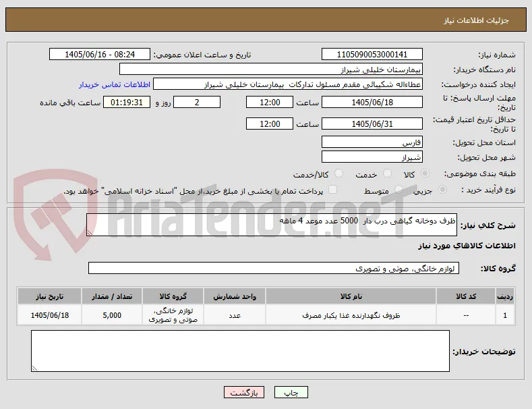Select the جزیی purchase type radio
This screenshot has height=409, width=532.
pyautogui.click(x=442, y=190)
